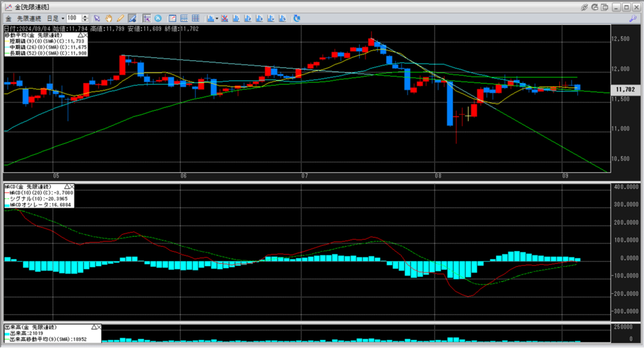The height and width of the screenshot is (348, 644).
Task: Close the 出来高 volume legend box
Action: click(99, 327)
